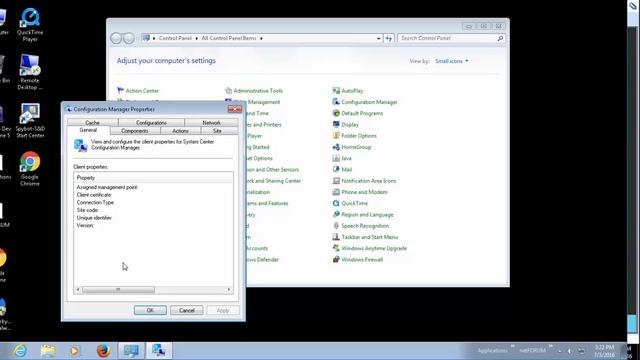Select the Version row

pos(85,225)
